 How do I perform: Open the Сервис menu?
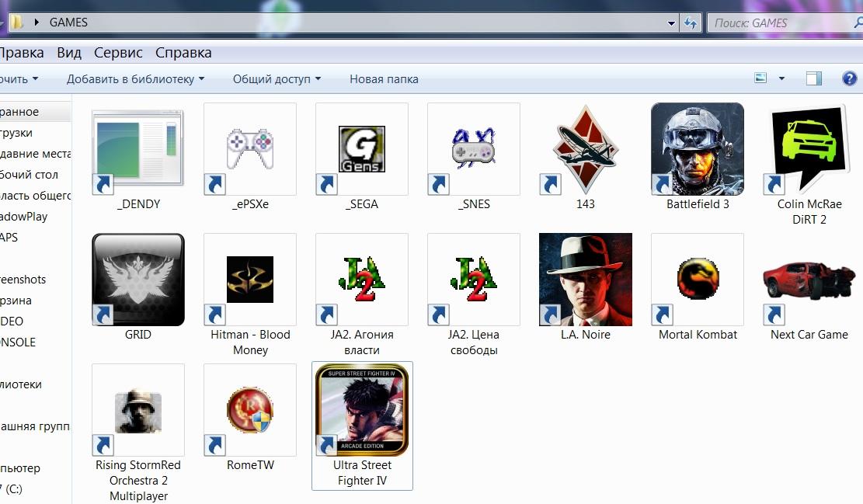point(118,53)
